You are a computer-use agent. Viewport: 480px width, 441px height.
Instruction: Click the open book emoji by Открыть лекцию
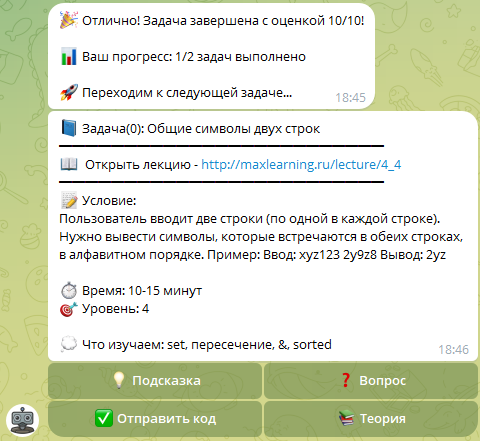point(69,164)
